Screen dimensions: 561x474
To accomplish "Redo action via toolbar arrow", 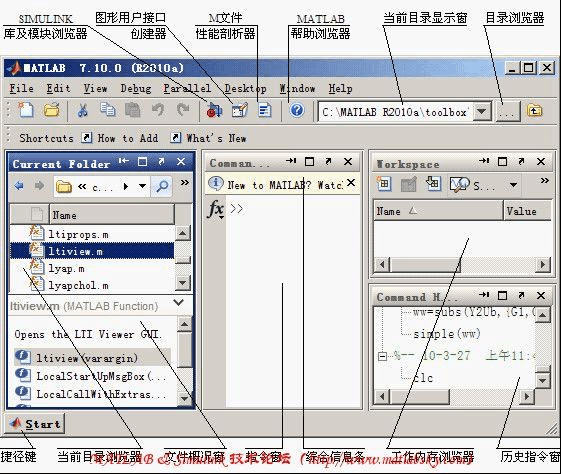I will coord(183,110).
